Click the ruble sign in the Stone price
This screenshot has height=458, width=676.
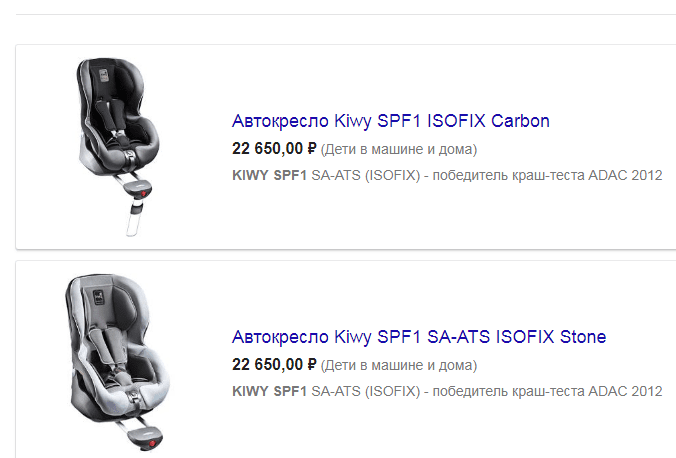[x=311, y=364]
